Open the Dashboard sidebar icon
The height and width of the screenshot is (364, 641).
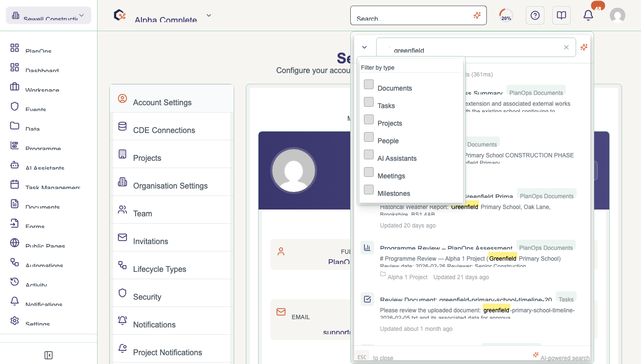coord(15,67)
